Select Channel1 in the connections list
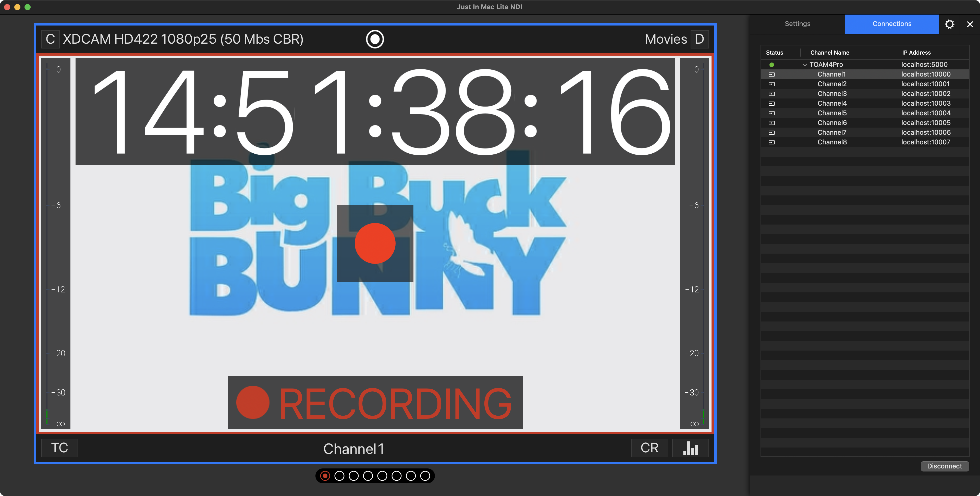Screen dimensions: 980x496 pos(865,74)
